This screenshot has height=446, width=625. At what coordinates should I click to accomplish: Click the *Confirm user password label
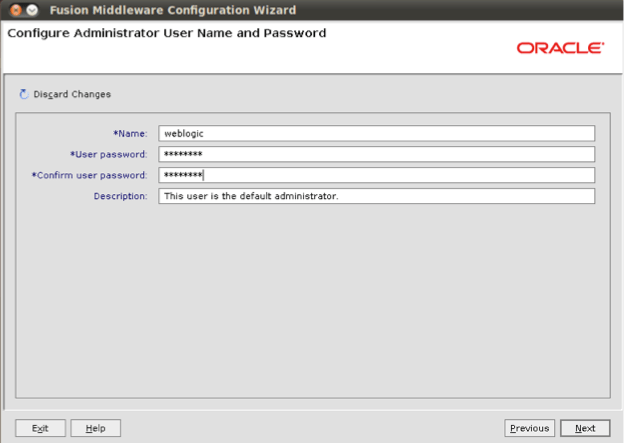[90, 175]
